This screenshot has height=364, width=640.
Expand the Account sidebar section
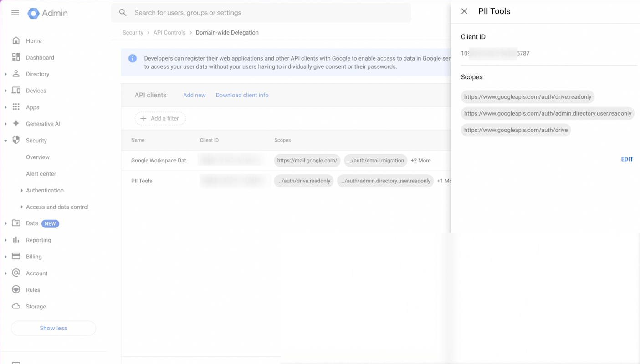pos(5,273)
